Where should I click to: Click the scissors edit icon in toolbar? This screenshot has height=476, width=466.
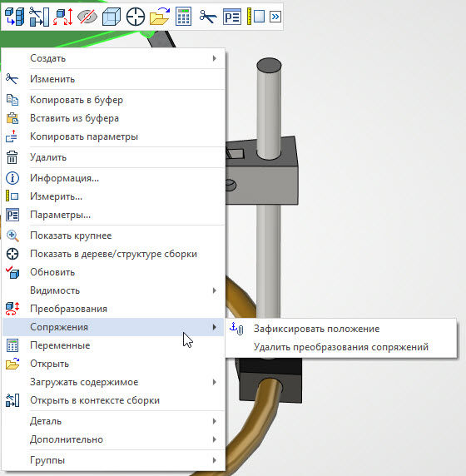(208, 17)
